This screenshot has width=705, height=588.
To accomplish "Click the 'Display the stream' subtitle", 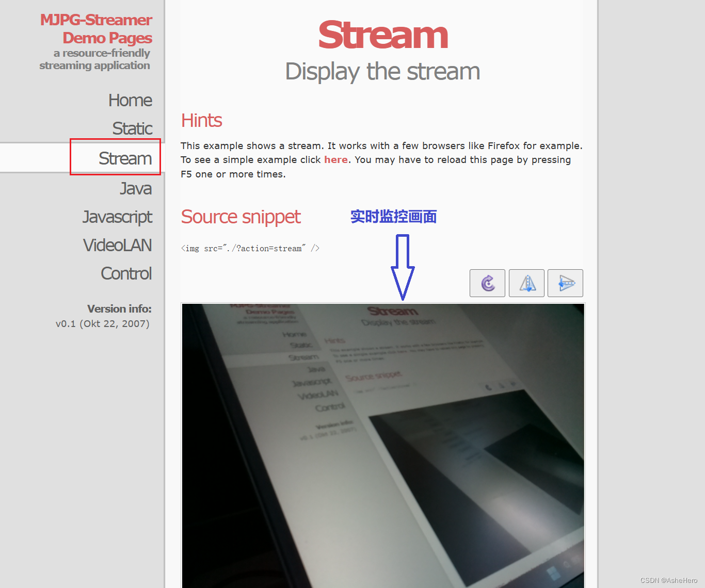I will pos(382,72).
